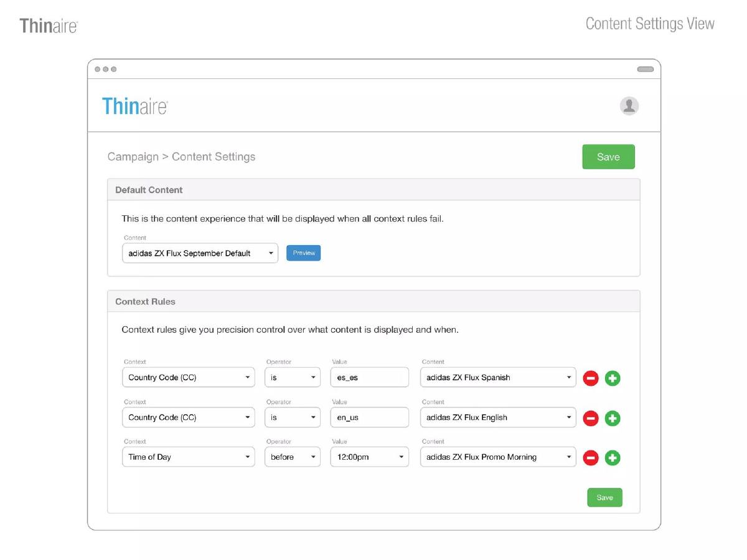Image resolution: width=747 pixels, height=560 pixels.
Task: Click the window control dots in title bar
Action: pyautogui.click(x=105, y=69)
